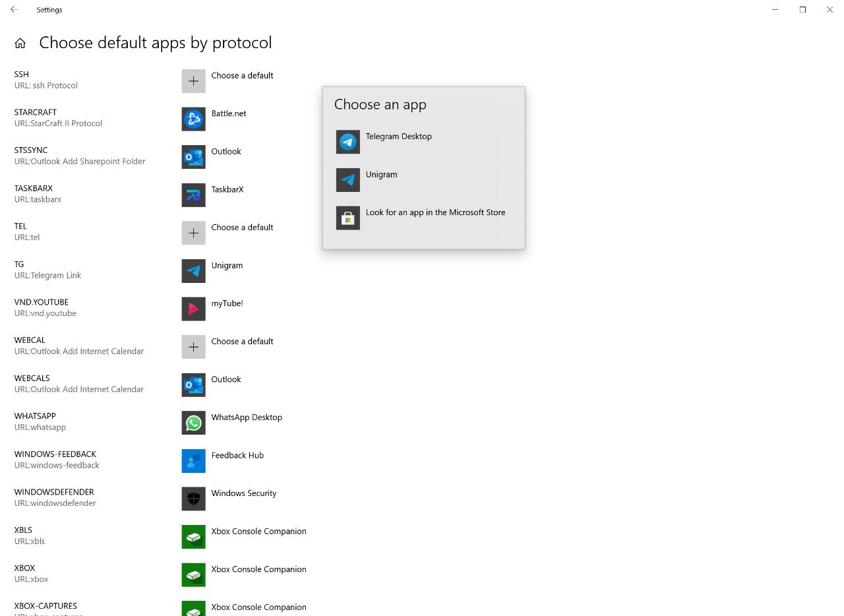Click the plus icon for SSH protocol
The height and width of the screenshot is (616, 844).
pyautogui.click(x=193, y=80)
